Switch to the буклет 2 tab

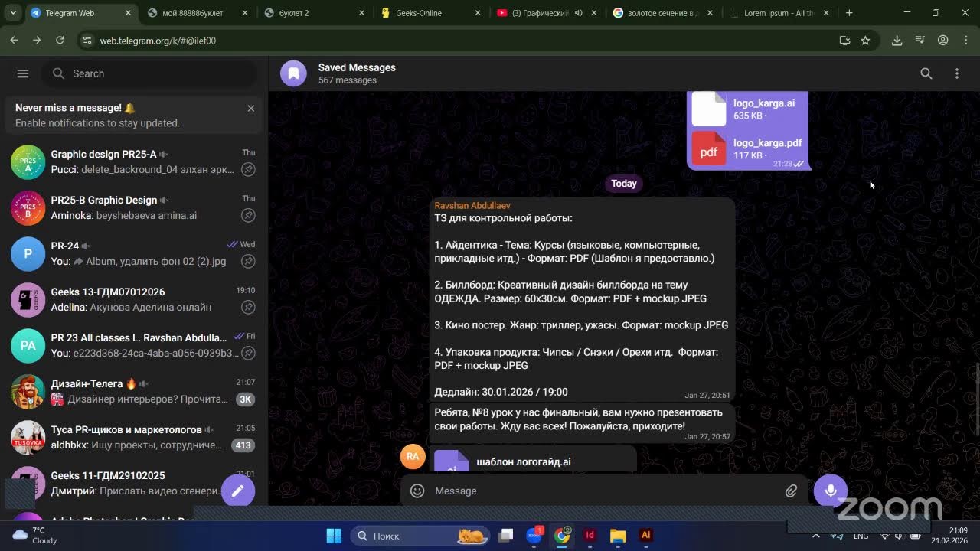click(315, 13)
